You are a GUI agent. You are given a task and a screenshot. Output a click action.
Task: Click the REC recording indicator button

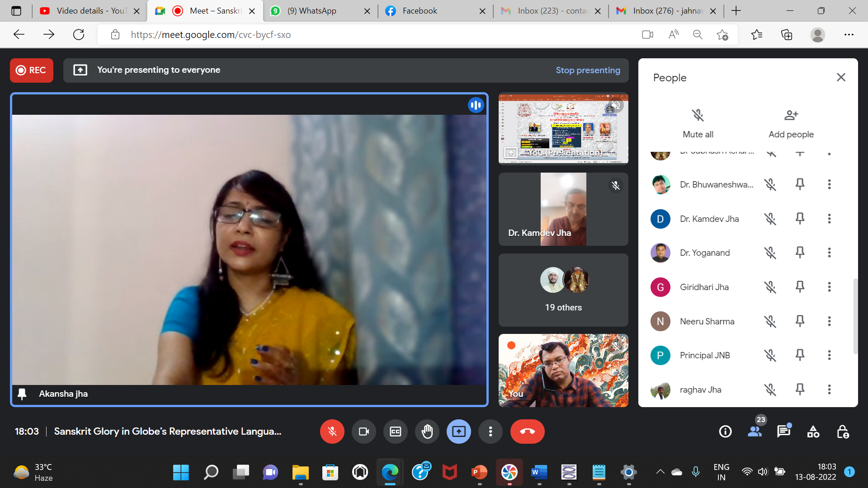point(32,70)
